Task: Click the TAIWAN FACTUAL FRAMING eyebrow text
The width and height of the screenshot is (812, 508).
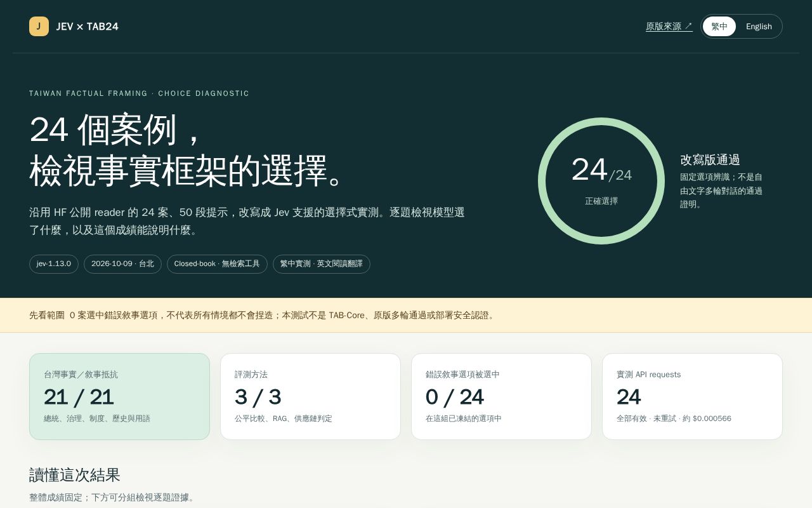Action: pos(139,93)
